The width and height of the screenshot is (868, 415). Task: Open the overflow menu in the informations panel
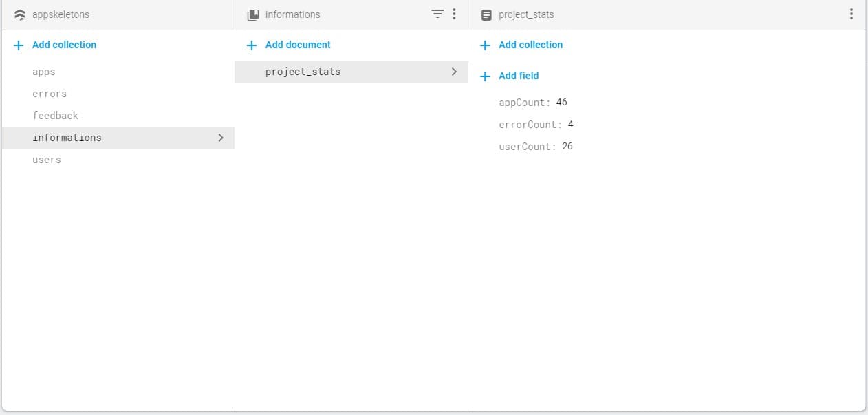(x=453, y=14)
